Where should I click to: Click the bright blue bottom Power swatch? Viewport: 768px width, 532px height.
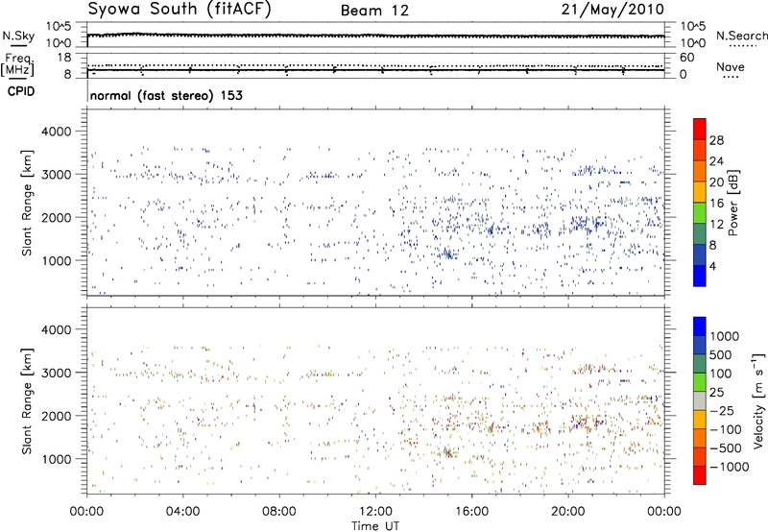[700, 276]
